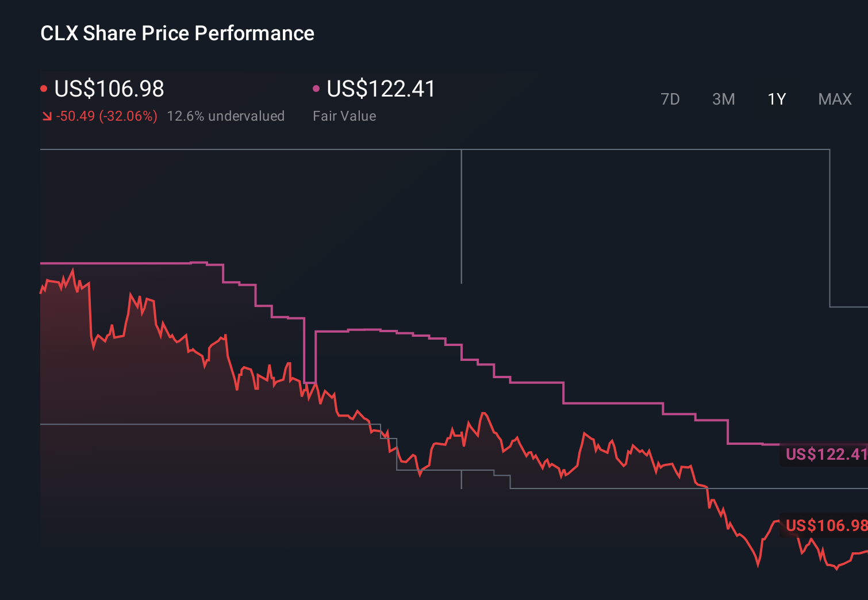This screenshot has height=600, width=868.
Task: Click the pink Fair Value legend dot
Action: [x=315, y=88]
